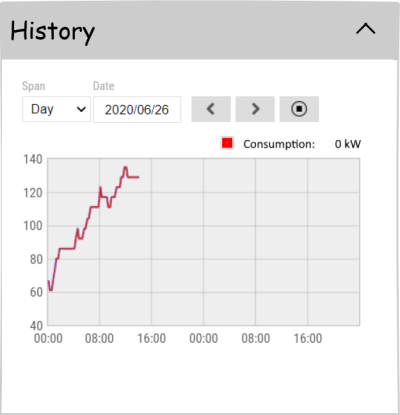Click the Consumption legend label
Screen dimensions: 400x415
tap(279, 144)
